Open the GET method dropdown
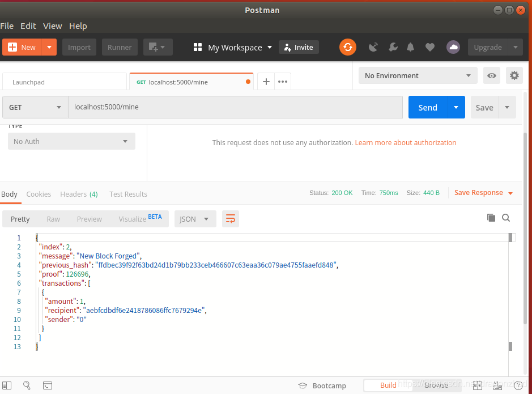Image resolution: width=532 pixels, height=394 pixels. pos(35,107)
